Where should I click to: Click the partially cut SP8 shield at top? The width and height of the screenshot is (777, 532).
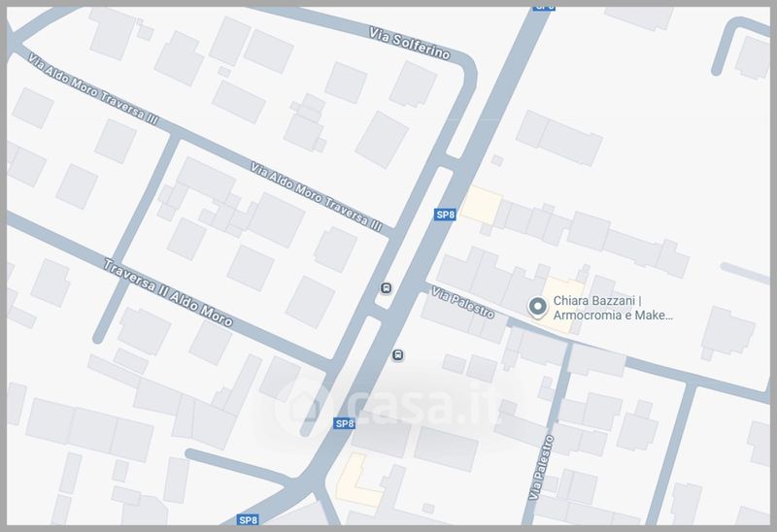(x=544, y=9)
